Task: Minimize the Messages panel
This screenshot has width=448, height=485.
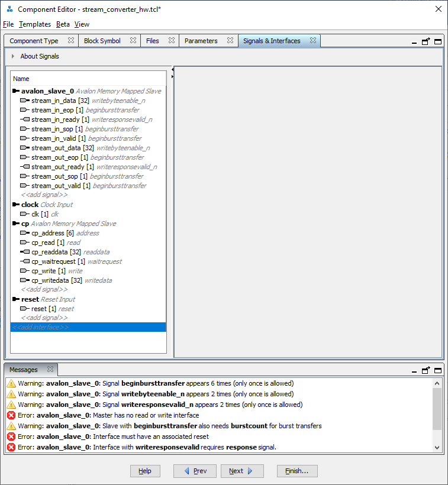Action: (414, 370)
